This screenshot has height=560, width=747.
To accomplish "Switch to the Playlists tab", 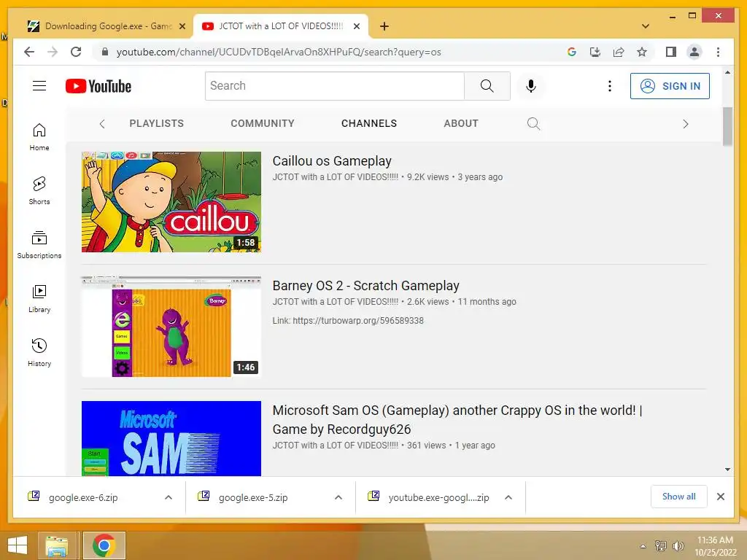I will tap(156, 123).
